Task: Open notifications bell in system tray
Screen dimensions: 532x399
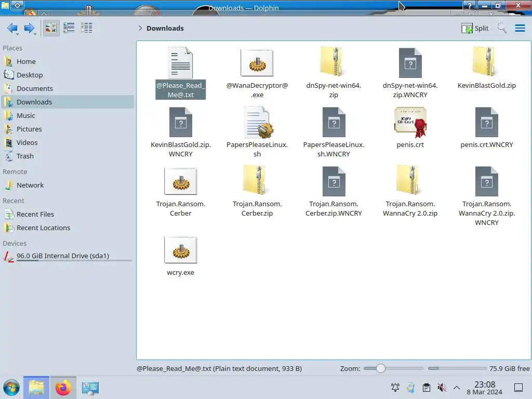Action: tap(395, 388)
